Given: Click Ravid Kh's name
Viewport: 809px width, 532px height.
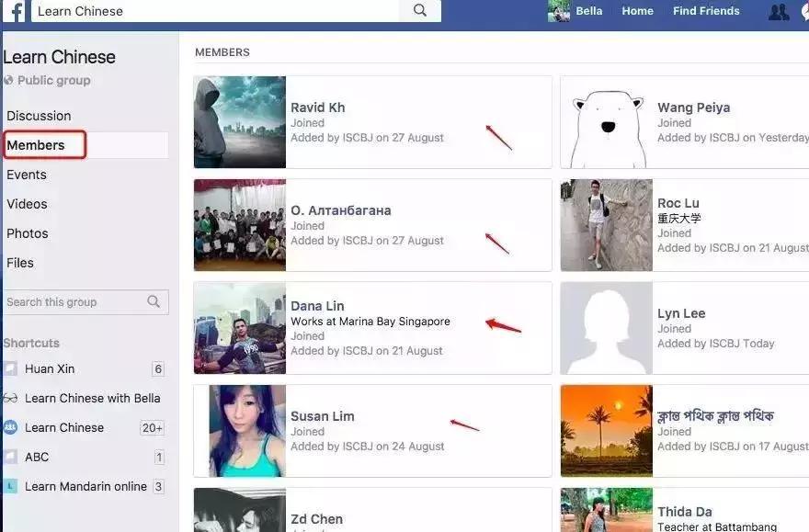Looking at the screenshot, I should pos(317,108).
